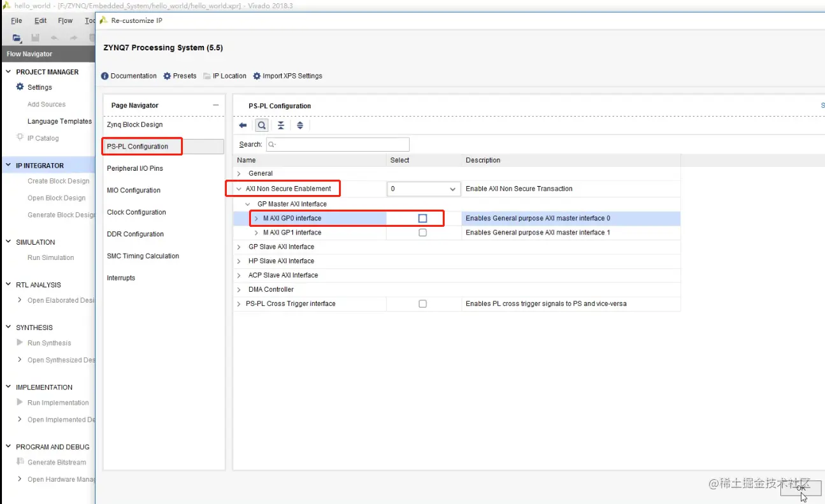Open AXI Non Secure Enablement dropdown

click(424, 189)
